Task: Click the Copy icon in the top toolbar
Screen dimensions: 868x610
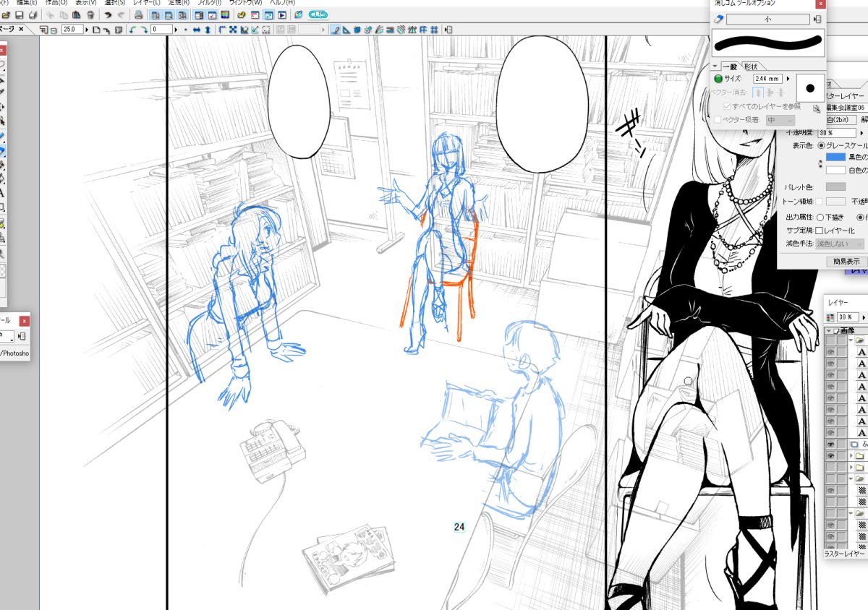Action: pyautogui.click(x=63, y=14)
